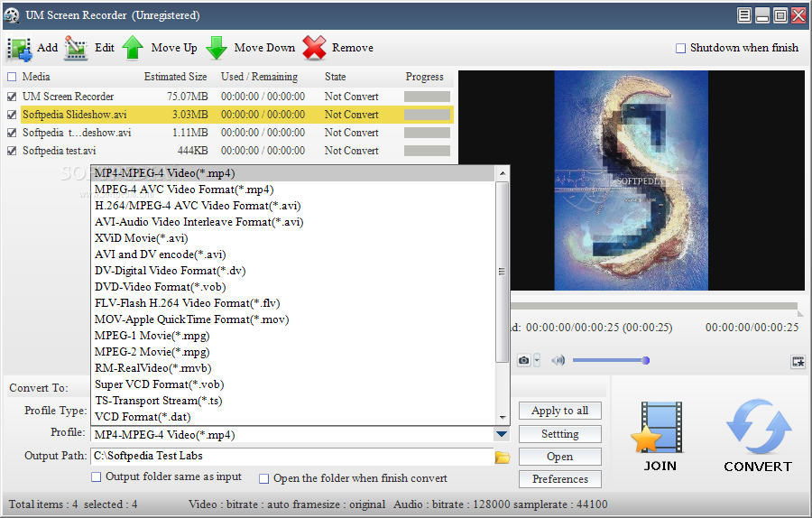Enable Output folder same as input
Viewport: 812px width, 518px height.
[x=96, y=477]
